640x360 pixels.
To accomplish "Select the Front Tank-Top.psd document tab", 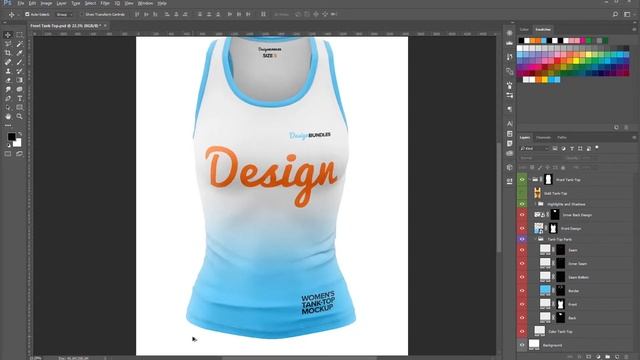I will point(65,26).
